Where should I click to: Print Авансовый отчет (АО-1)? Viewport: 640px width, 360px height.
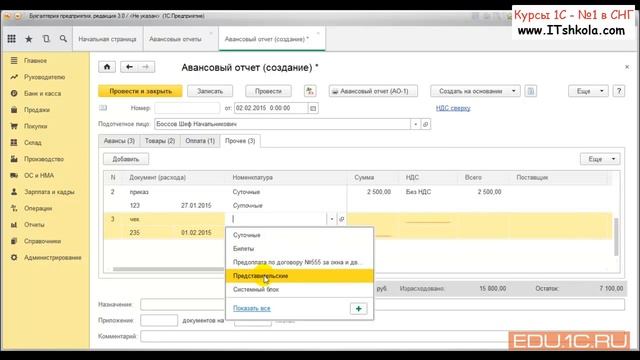(373, 91)
